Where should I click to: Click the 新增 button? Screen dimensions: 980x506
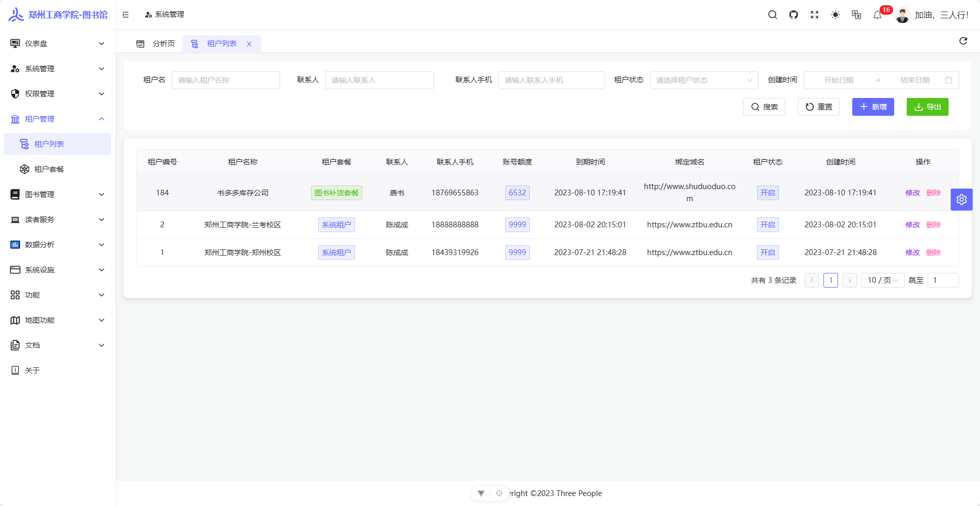point(873,107)
